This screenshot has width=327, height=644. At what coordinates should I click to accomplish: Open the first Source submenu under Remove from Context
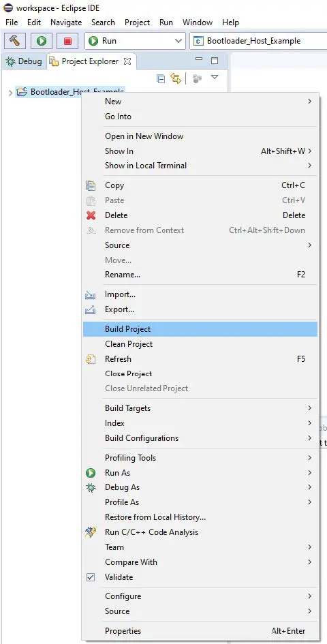200,245
